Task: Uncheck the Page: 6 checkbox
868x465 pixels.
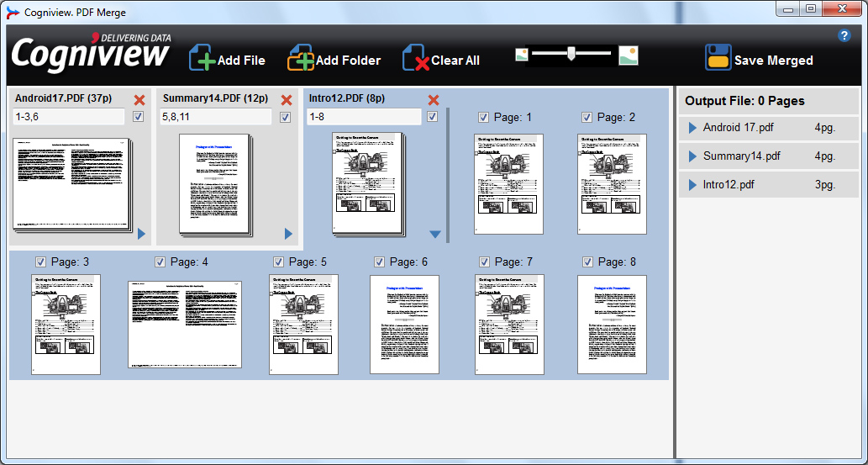Action: point(379,262)
